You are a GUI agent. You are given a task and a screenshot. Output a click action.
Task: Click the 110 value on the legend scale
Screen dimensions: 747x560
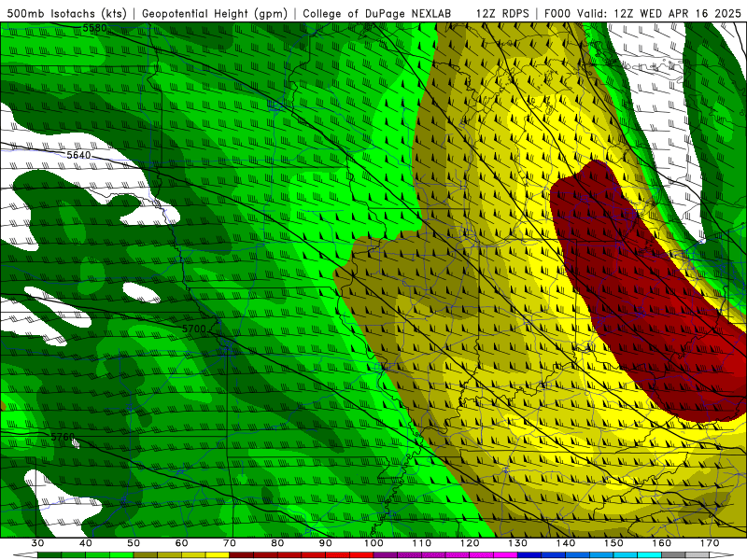[x=422, y=543]
